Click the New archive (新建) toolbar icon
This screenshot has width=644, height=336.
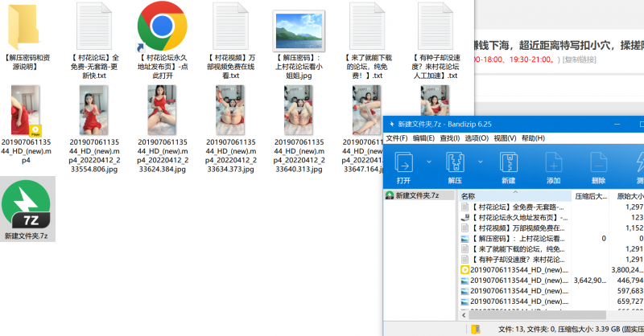click(507, 162)
